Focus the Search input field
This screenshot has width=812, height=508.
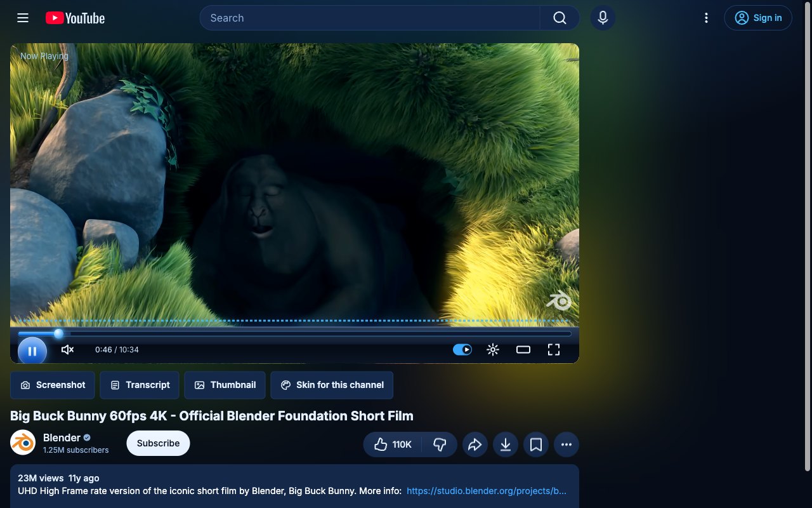[x=370, y=18]
